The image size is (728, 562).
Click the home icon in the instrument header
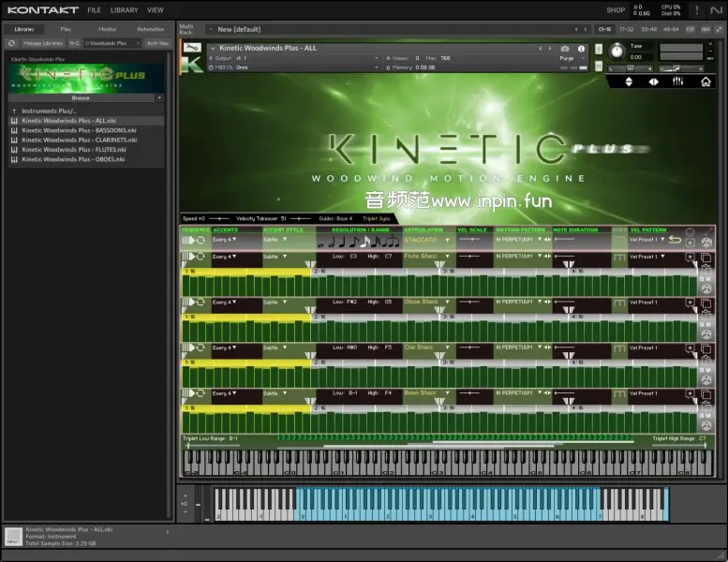(706, 81)
